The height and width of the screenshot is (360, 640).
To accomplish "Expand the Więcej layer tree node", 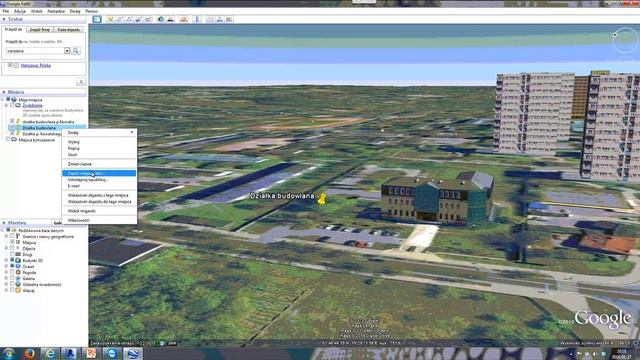I will pyautogui.click(x=7, y=290).
